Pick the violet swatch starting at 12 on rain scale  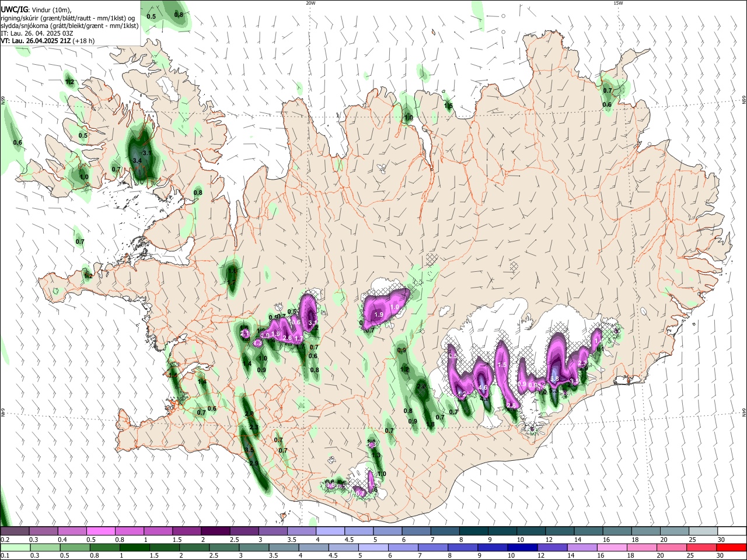pyautogui.click(x=551, y=547)
